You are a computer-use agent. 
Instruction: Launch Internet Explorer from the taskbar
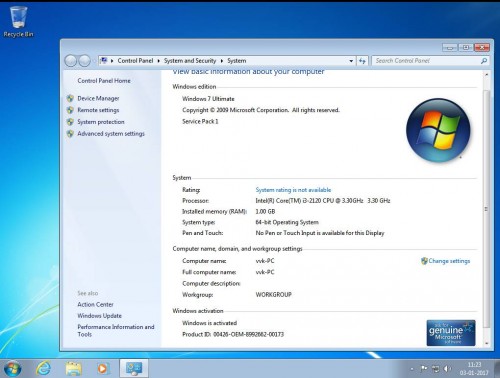point(44,369)
